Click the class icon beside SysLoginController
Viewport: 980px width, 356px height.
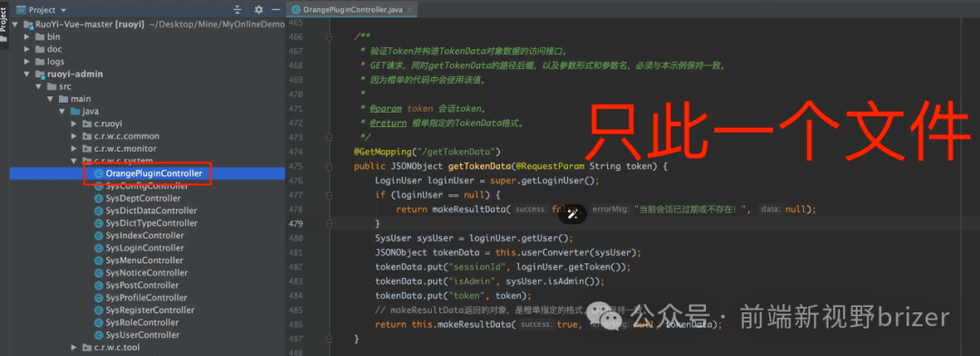98,248
